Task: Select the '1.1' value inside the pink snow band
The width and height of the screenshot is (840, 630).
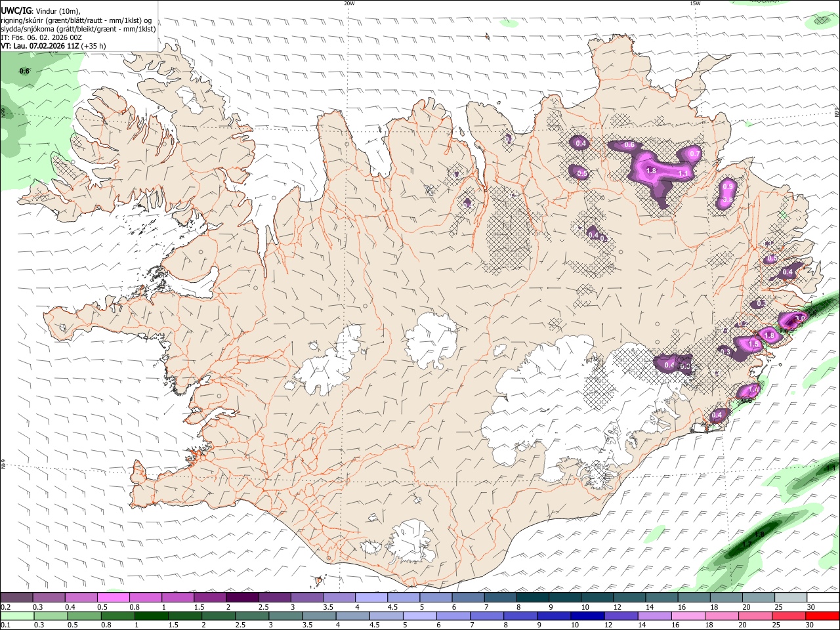Action: click(x=683, y=174)
